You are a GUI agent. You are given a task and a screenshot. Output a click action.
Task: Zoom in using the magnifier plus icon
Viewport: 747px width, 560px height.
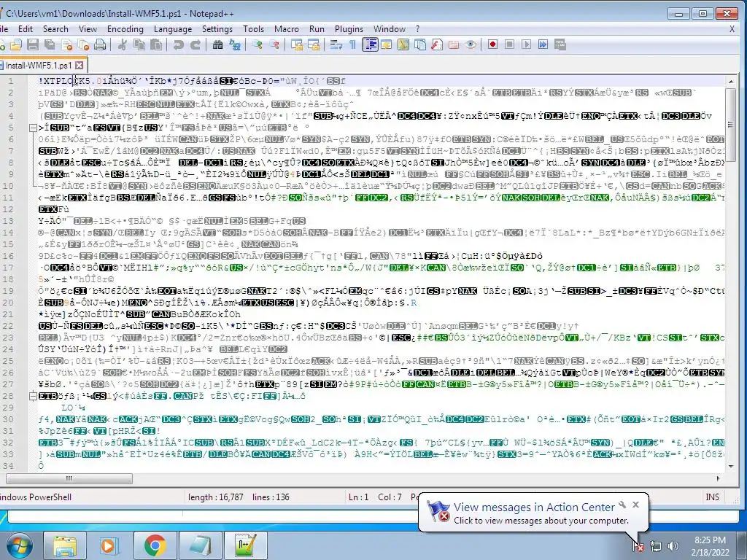pos(258,44)
